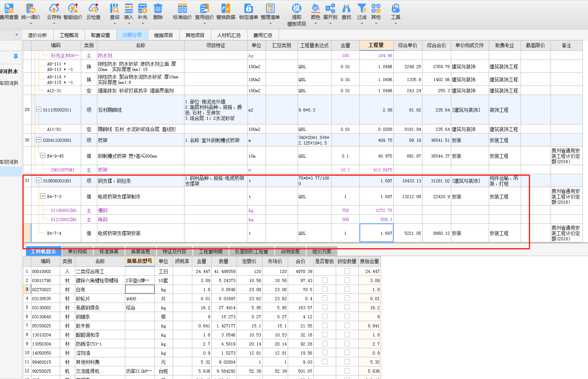Click the 工程量 column header
Image resolution: width=588 pixels, height=379 pixels.
pyautogui.click(x=376, y=45)
